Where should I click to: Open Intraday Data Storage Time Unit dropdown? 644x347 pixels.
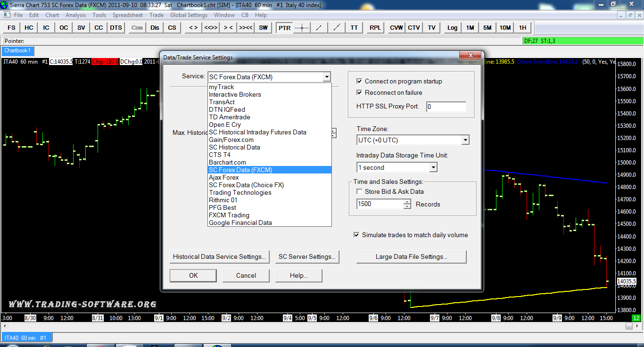(x=433, y=167)
